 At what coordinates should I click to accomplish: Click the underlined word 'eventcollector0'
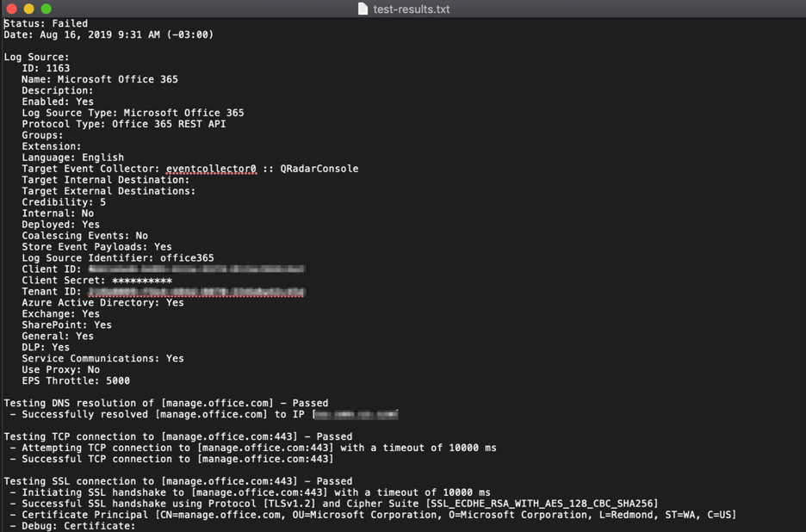coord(211,169)
